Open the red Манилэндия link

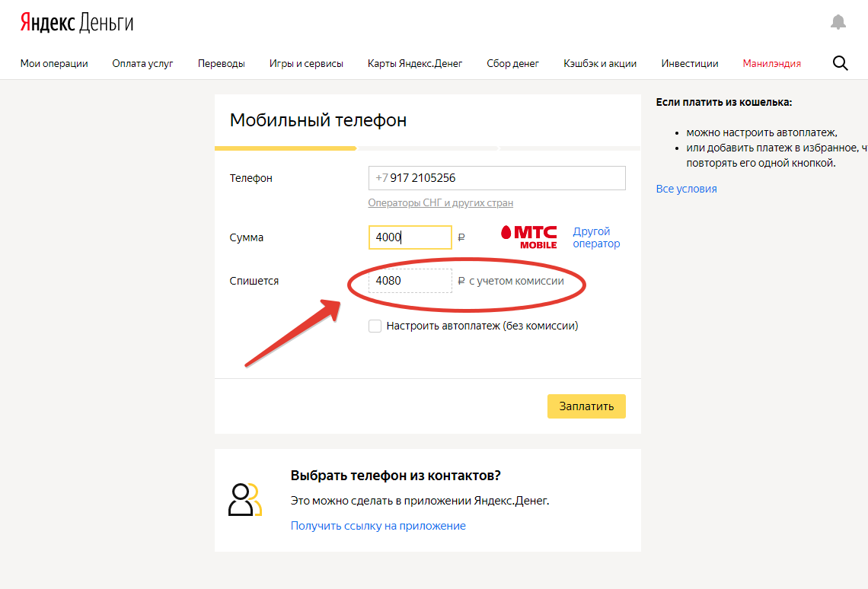(x=772, y=64)
